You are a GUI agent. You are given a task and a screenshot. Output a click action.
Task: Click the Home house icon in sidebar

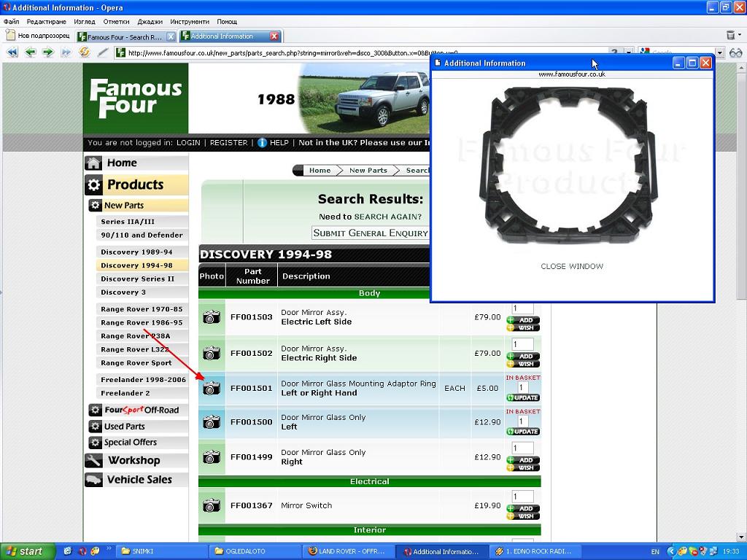93,163
